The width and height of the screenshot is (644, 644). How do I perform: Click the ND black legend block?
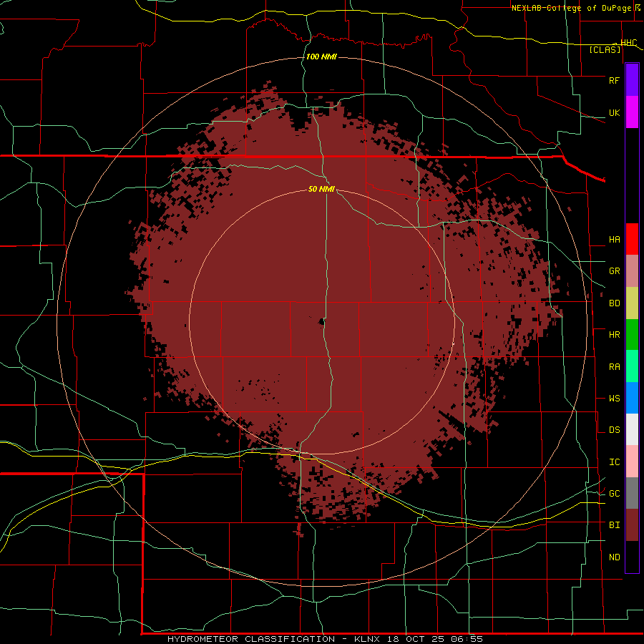pyautogui.click(x=632, y=557)
